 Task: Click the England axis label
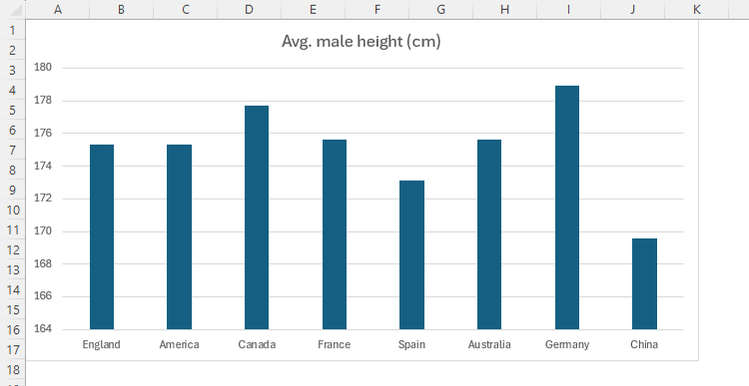[101, 344]
